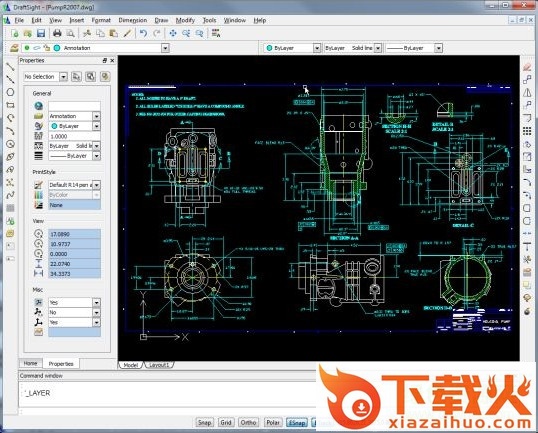Select the Hatch tool icon
The image size is (538, 433).
click(x=10, y=208)
